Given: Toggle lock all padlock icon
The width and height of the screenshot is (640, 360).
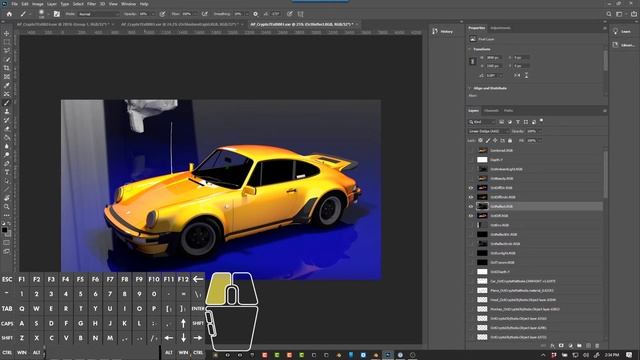Looking at the screenshot, I should point(510,140).
